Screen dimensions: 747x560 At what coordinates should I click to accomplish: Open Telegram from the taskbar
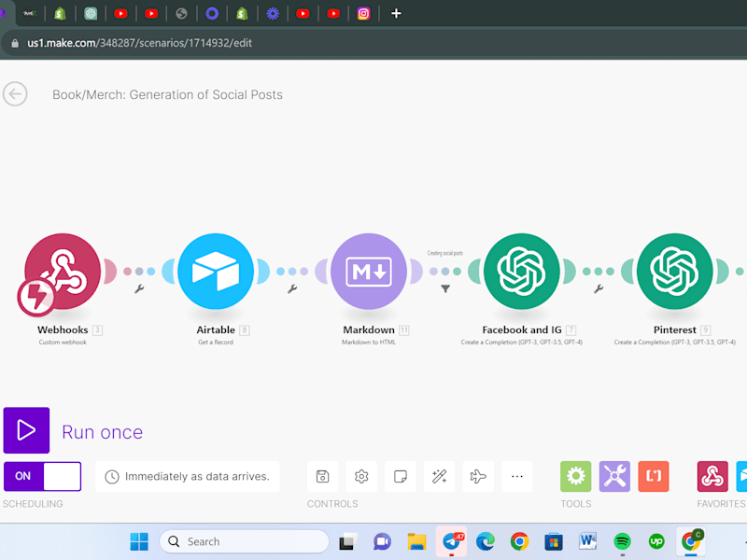click(451, 541)
